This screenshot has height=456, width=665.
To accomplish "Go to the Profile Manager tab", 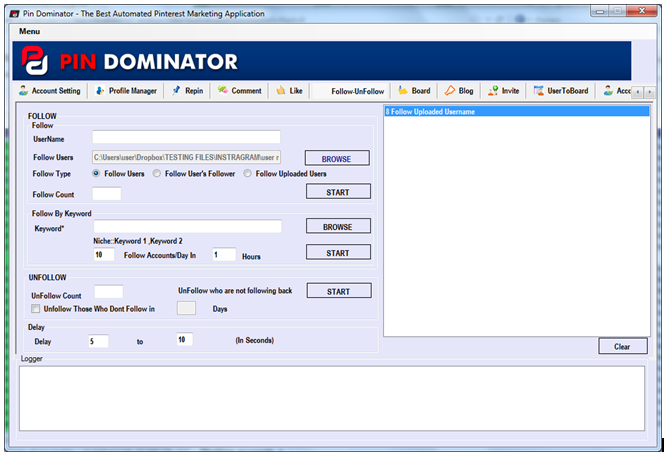I will [127, 91].
